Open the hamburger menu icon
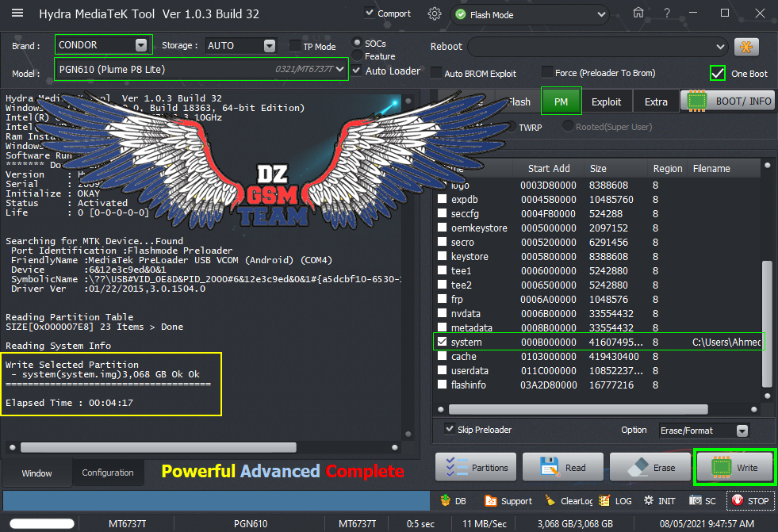 click(17, 13)
